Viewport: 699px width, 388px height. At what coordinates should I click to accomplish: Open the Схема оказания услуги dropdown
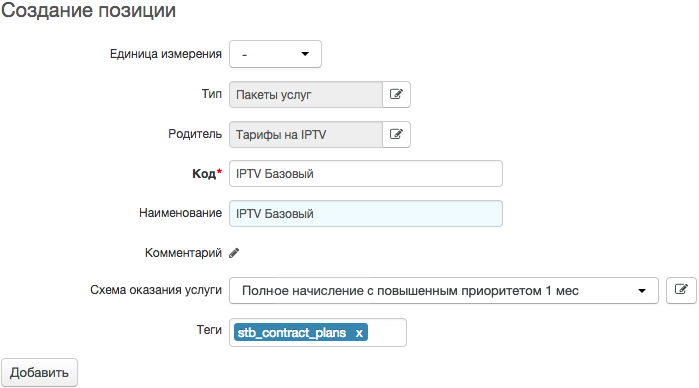tap(444, 290)
